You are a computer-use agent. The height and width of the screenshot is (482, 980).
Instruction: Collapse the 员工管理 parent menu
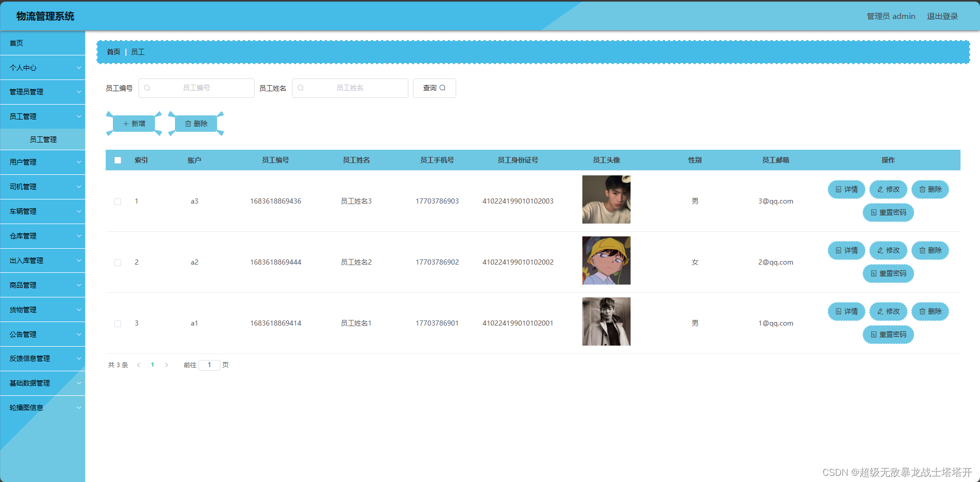click(x=43, y=116)
